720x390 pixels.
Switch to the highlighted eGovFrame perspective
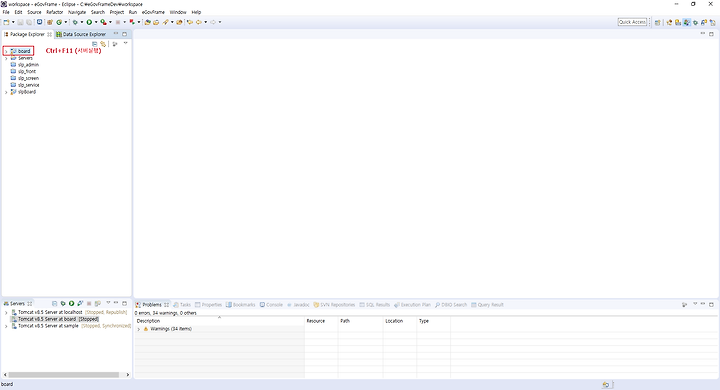pyautogui.click(x=686, y=22)
